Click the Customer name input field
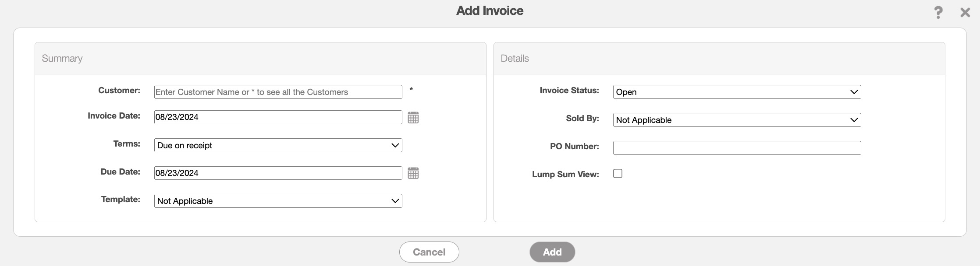The width and height of the screenshot is (980, 266). pyautogui.click(x=278, y=92)
